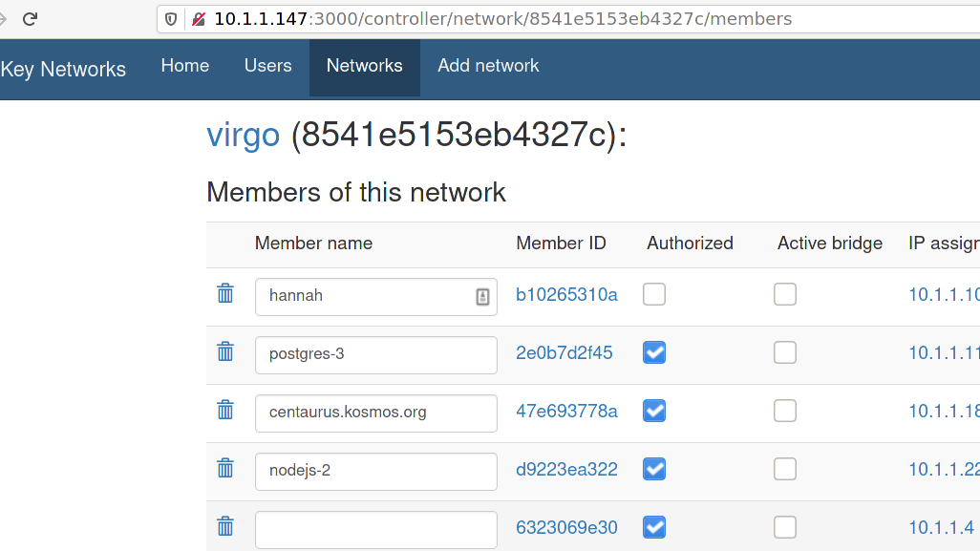Click tracking protection shield icon
The height and width of the screenshot is (551, 980).
172,19
